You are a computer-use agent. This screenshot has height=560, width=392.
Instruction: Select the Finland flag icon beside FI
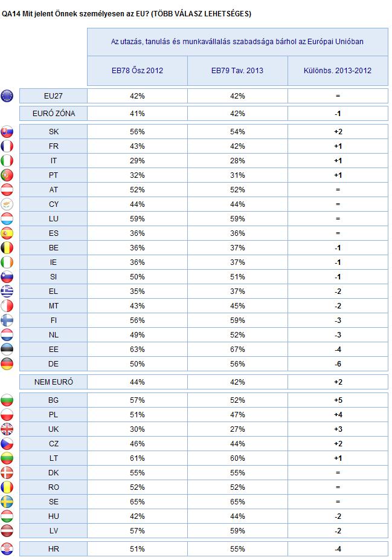[x=7, y=321]
